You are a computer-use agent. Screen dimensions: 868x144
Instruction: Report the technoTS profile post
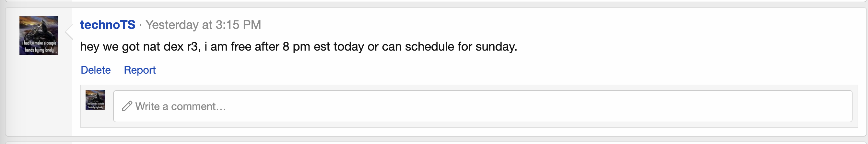(x=139, y=70)
